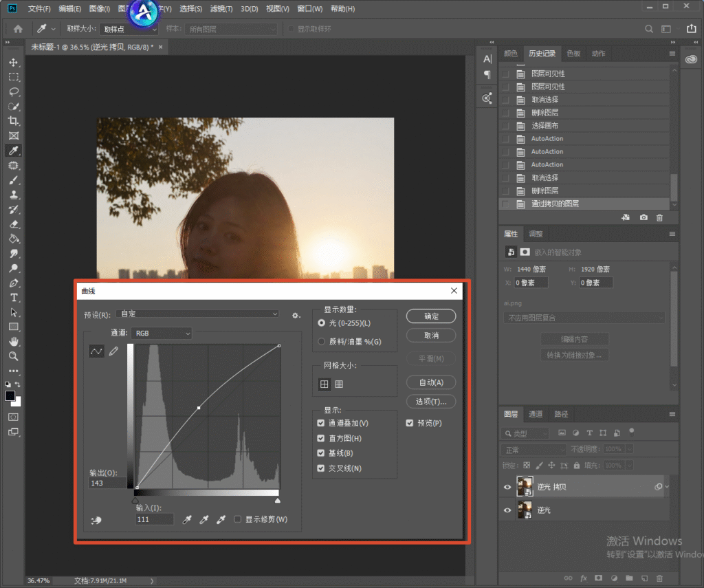The height and width of the screenshot is (588, 704).
Task: Open the 滤镜(T) menu
Action: 221,8
